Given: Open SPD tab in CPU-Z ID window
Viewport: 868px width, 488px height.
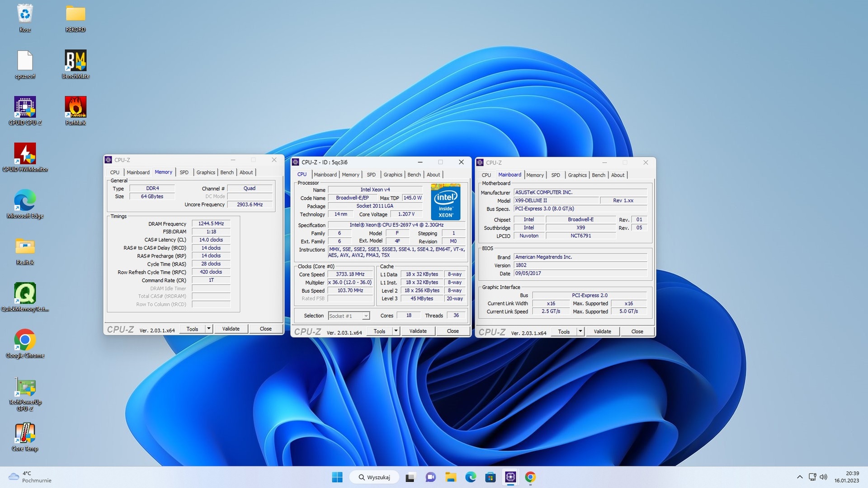Looking at the screenshot, I should tap(371, 174).
